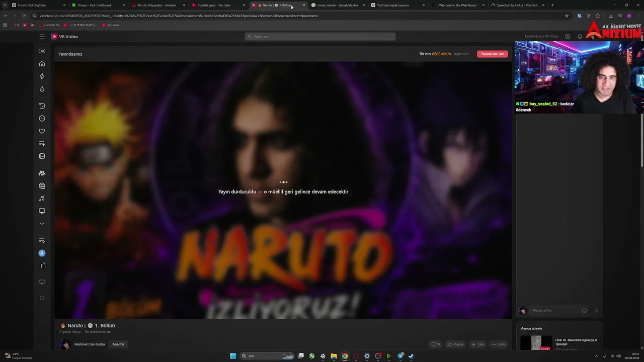Open watch History in the sidebar
Screen dimensions: 644x362
(42, 106)
